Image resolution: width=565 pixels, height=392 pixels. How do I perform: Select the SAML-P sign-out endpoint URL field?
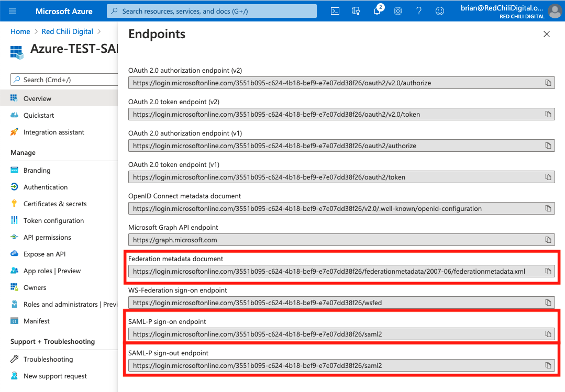click(x=341, y=365)
